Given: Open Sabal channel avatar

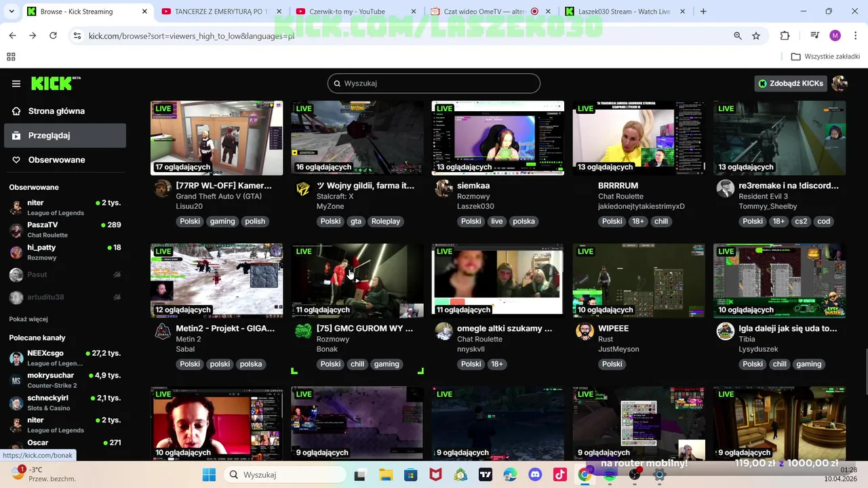Looking at the screenshot, I should click(x=163, y=331).
